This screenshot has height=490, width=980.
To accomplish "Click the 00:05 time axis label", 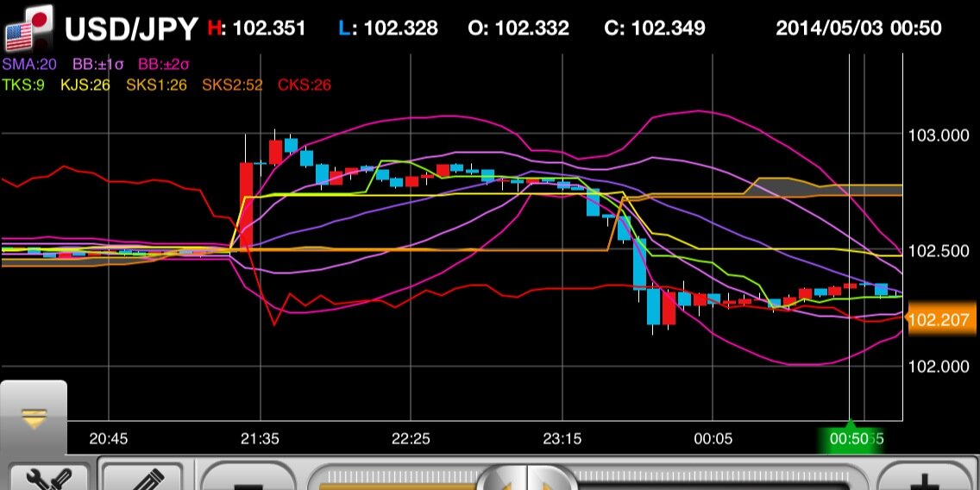I will pos(713,439).
